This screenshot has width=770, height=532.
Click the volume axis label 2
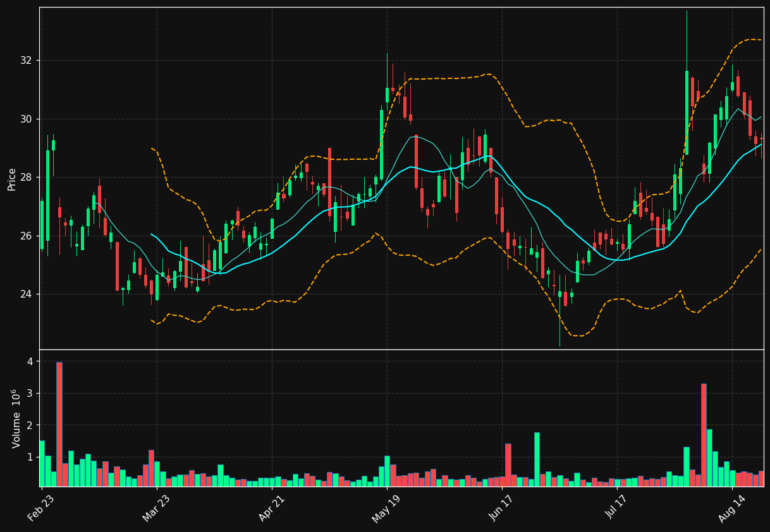[x=30, y=425]
